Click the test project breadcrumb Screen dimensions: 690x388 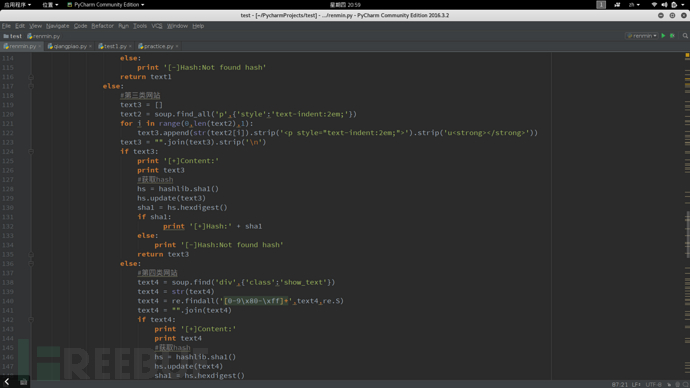coord(13,36)
